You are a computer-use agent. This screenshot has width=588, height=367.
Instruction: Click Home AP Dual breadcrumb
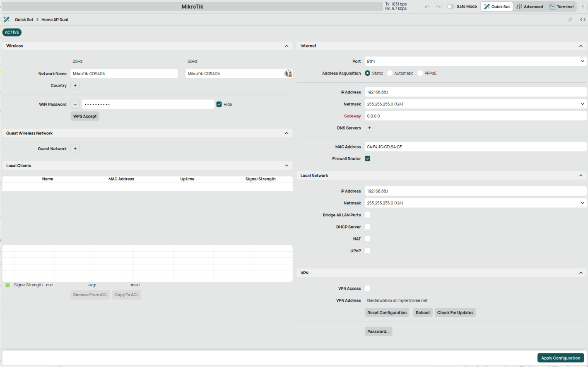(55, 19)
